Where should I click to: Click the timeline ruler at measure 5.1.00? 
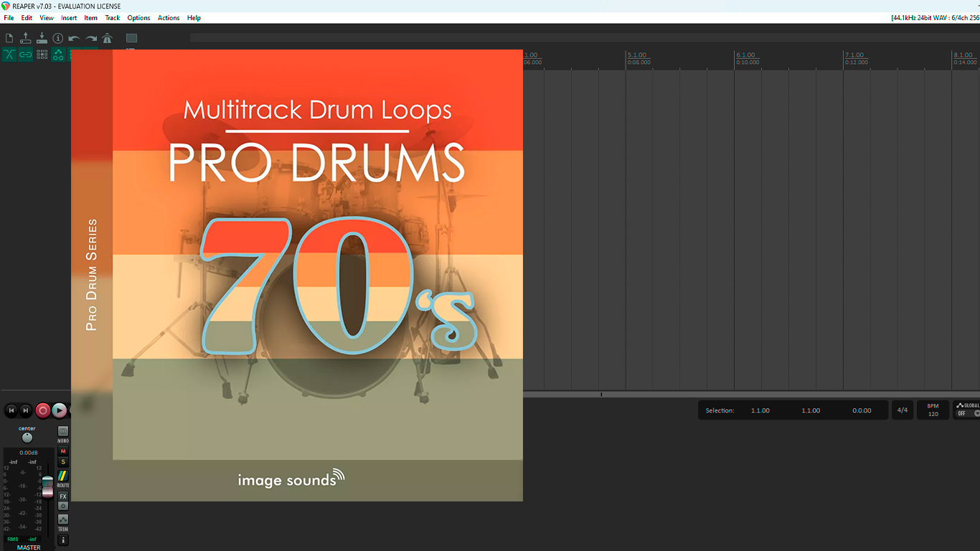[x=636, y=55]
